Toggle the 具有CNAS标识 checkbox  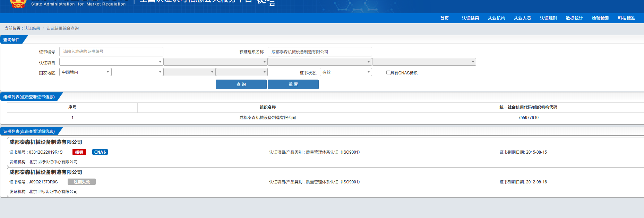[x=388, y=73]
